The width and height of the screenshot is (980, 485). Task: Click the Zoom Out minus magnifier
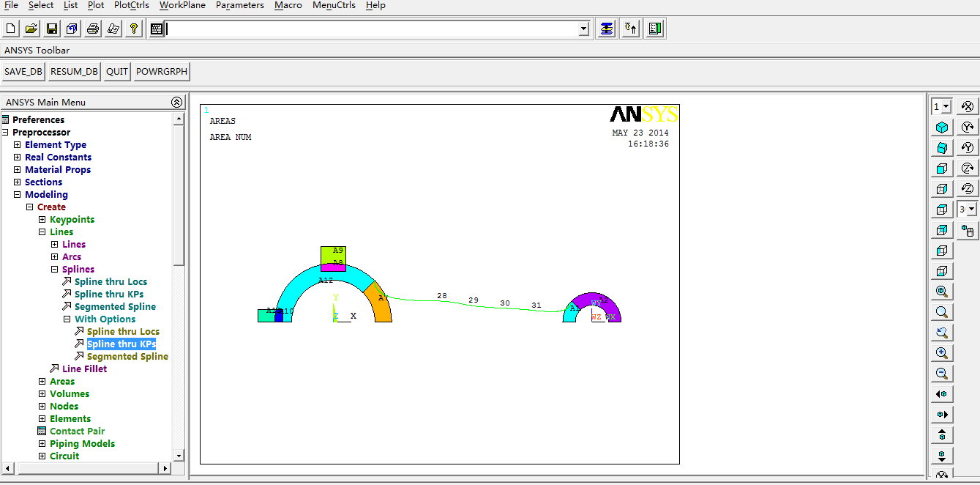point(942,374)
